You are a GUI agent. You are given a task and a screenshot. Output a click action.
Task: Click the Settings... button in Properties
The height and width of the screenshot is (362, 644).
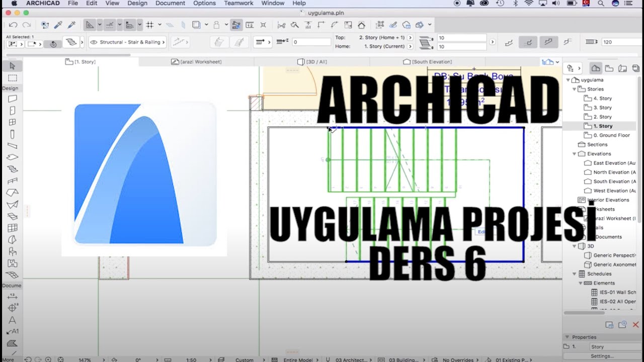click(602, 356)
